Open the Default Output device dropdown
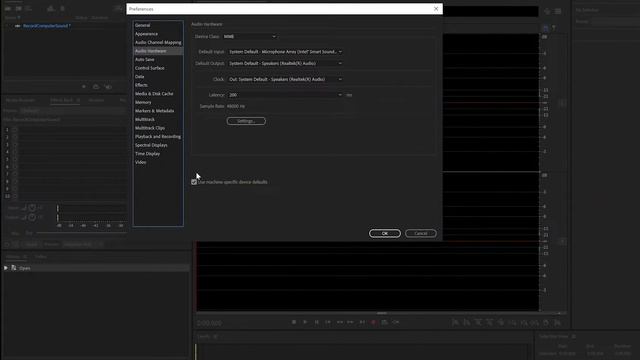The height and width of the screenshot is (360, 640). 285,64
